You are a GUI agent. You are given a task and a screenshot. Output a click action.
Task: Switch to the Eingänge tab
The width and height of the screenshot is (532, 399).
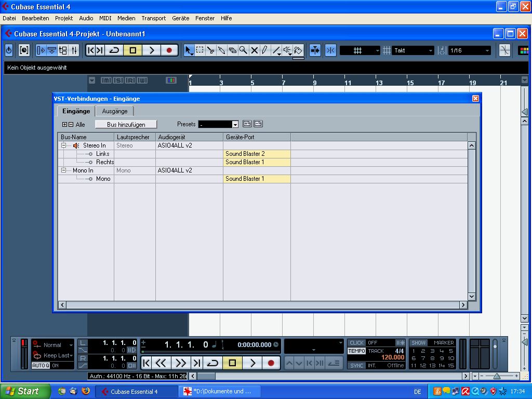76,111
